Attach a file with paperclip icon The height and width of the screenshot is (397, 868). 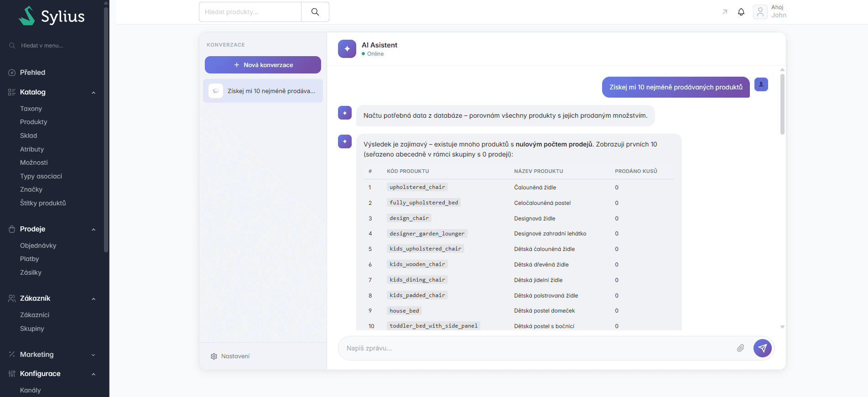coord(740,348)
